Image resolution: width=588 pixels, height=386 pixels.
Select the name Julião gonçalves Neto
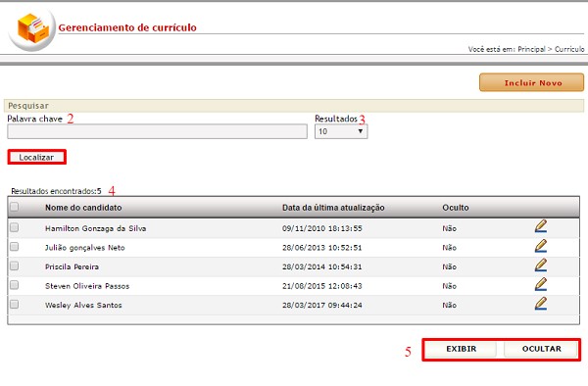tap(84, 248)
